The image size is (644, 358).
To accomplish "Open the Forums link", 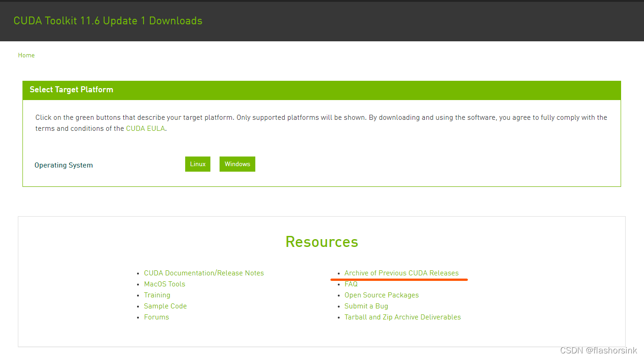I will [156, 317].
